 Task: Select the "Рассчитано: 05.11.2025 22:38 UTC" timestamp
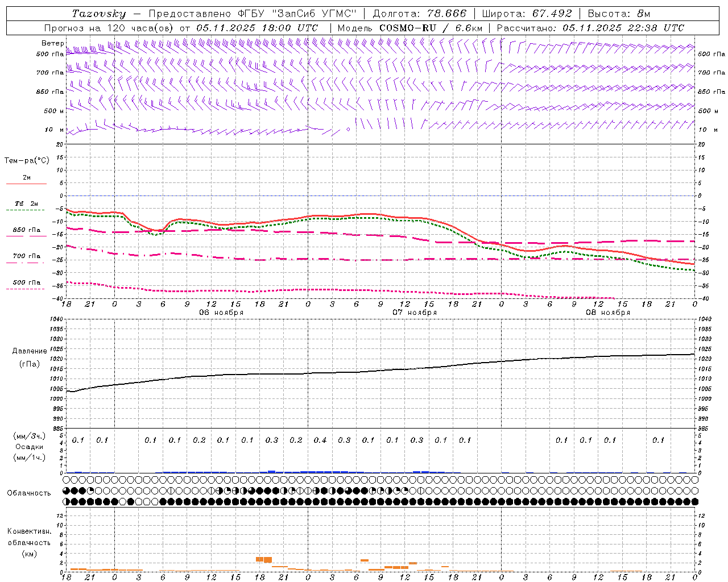pyautogui.click(x=590, y=28)
